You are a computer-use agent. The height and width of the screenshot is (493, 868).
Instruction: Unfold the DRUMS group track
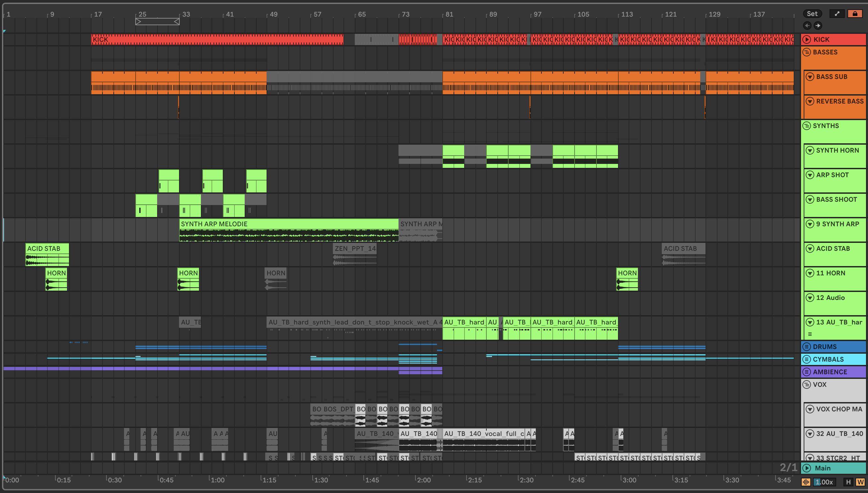(x=807, y=347)
